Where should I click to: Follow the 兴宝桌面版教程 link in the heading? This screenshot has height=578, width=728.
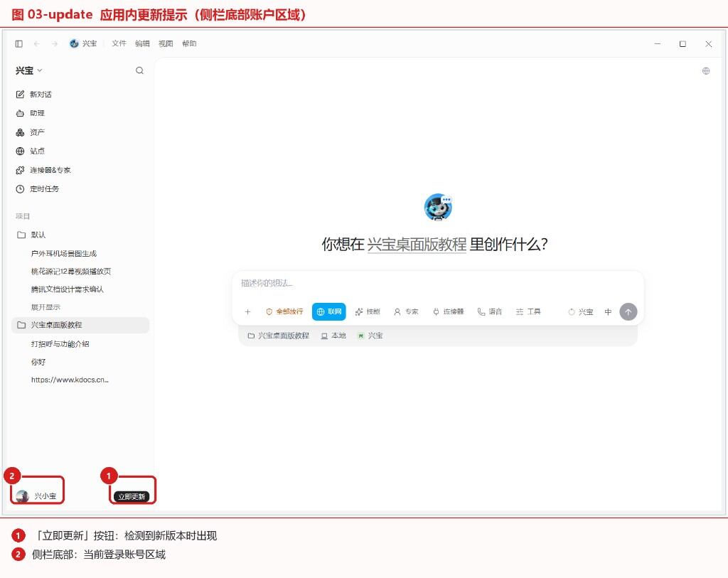point(417,244)
